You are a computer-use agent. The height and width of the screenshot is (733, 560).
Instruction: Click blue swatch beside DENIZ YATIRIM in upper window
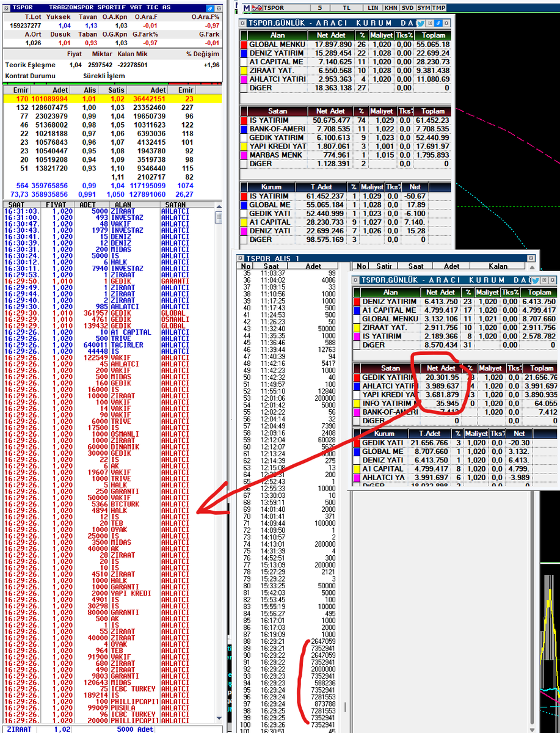coord(244,53)
